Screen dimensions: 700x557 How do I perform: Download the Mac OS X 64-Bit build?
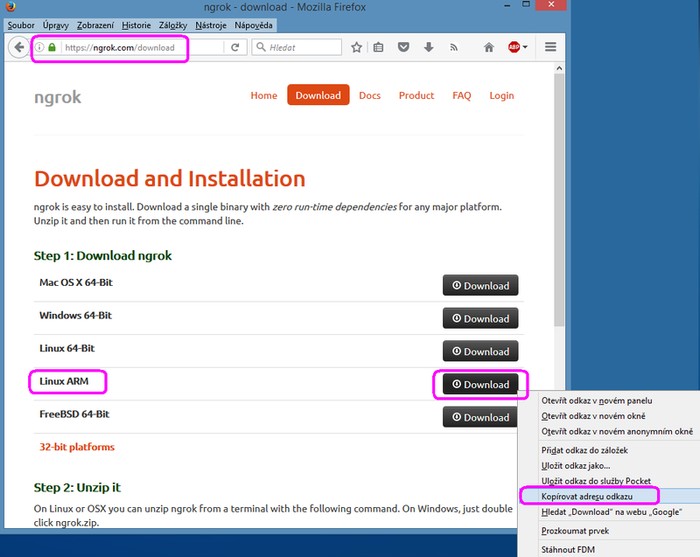pyautogui.click(x=480, y=285)
